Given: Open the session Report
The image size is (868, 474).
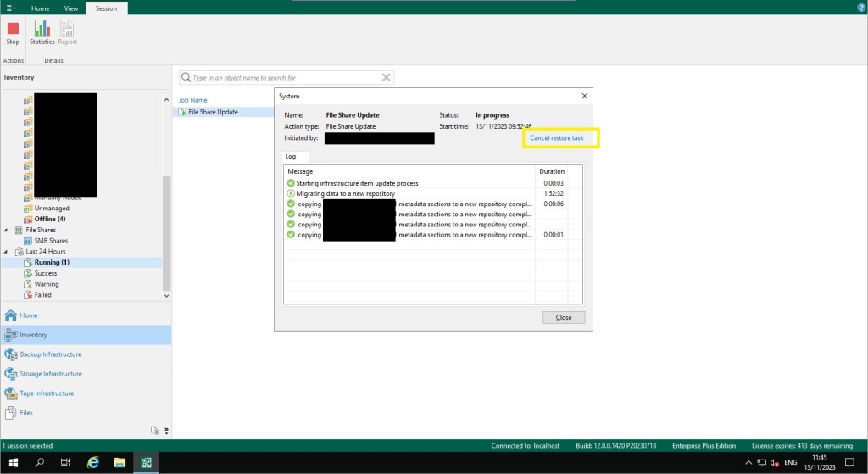Looking at the screenshot, I should click(x=67, y=33).
